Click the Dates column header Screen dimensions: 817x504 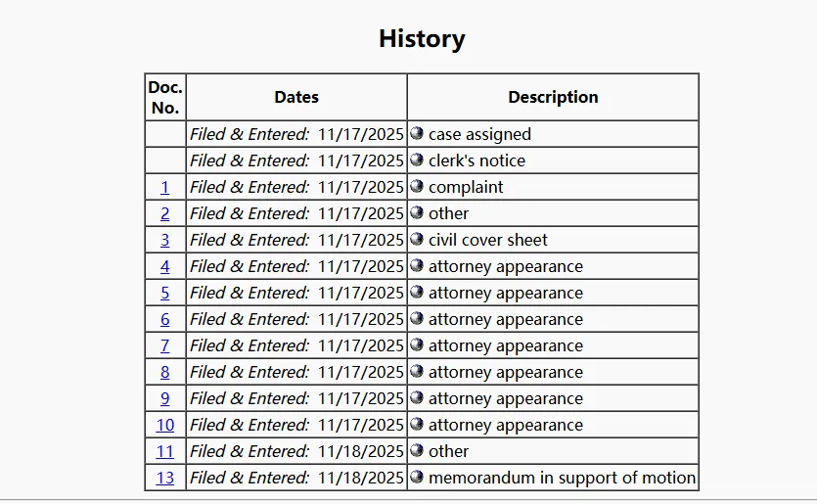[296, 97]
